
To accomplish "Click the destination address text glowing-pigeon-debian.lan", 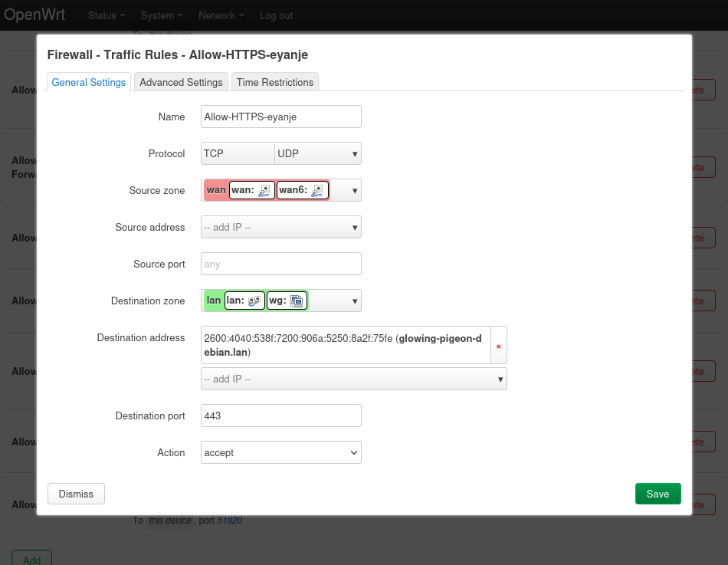I will pos(343,345).
